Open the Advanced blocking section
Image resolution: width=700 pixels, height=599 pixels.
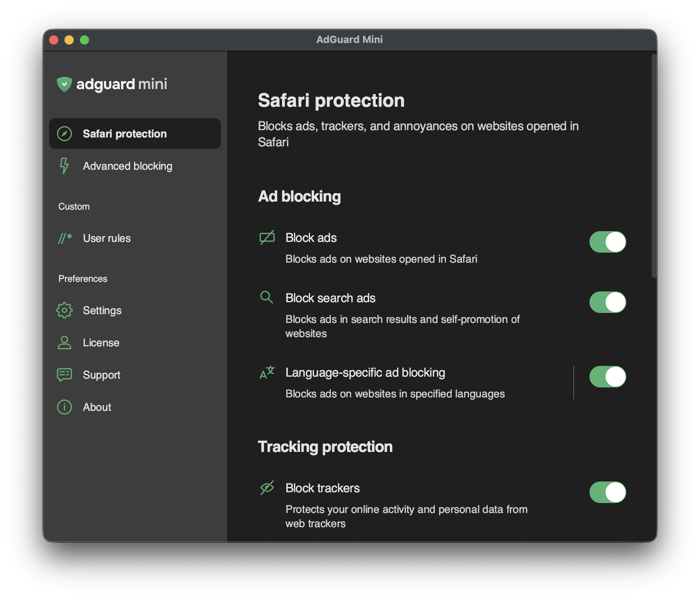click(x=127, y=166)
